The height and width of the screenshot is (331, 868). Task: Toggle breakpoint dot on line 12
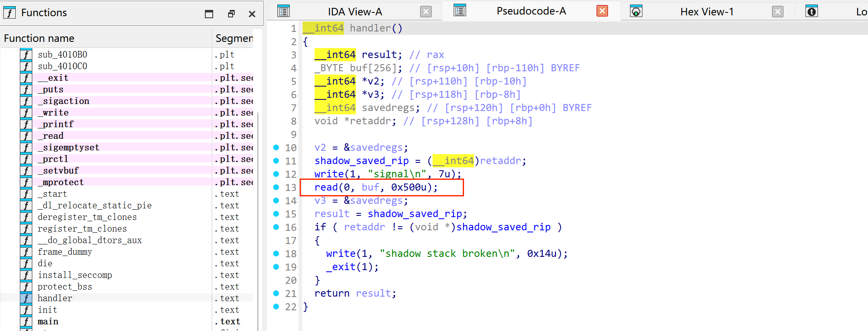(x=276, y=174)
